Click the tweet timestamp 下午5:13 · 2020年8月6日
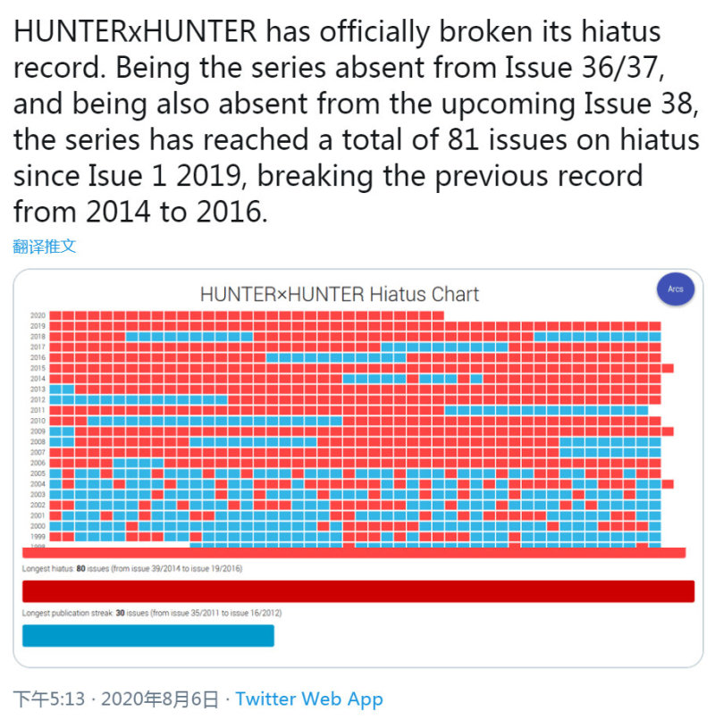715x728 pixels. click(115, 699)
